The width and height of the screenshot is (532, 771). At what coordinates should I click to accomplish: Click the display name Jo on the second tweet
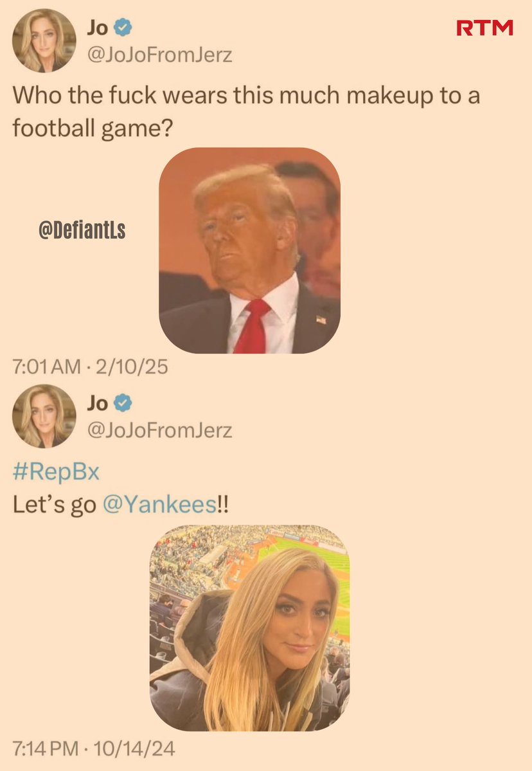97,403
